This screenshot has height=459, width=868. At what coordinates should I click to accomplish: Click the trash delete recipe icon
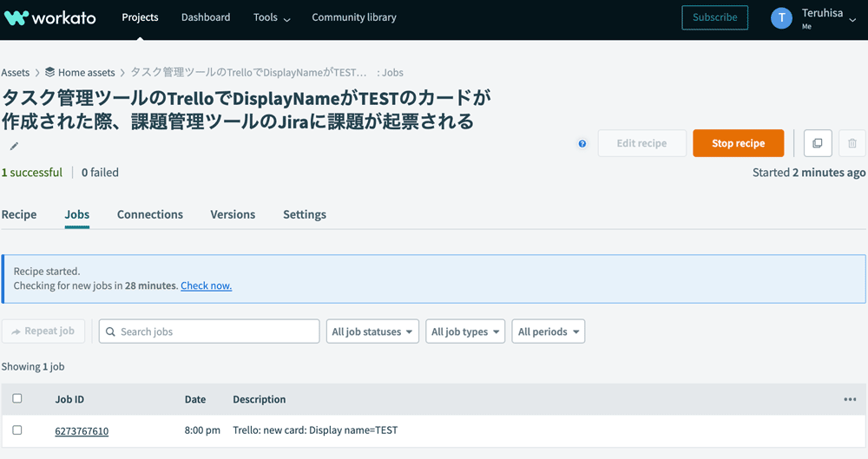coord(852,143)
